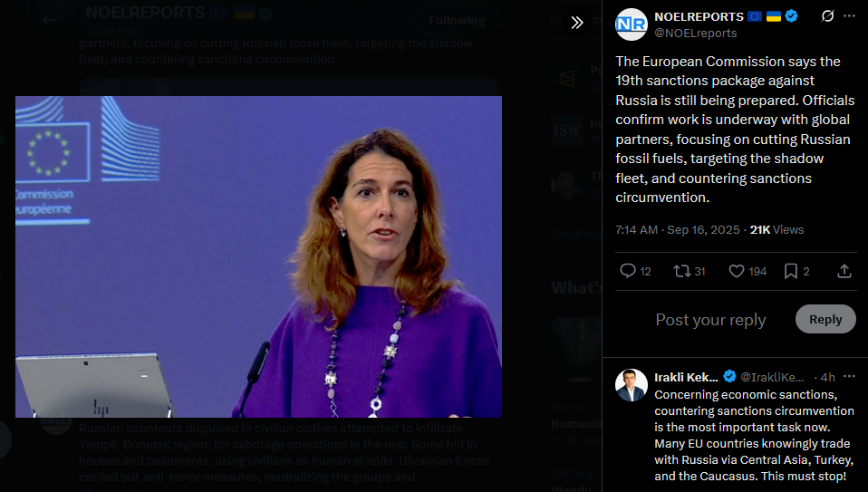868x492 pixels.
Task: Click the back arrow in the header
Action: coord(49,21)
